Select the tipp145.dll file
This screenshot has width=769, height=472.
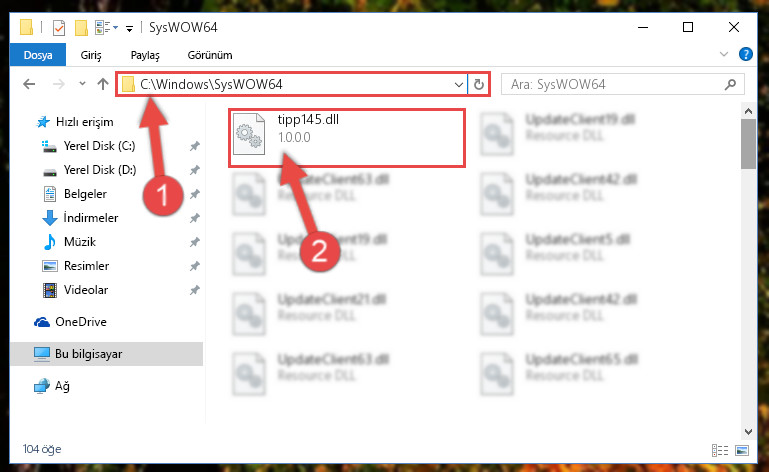(x=346, y=138)
